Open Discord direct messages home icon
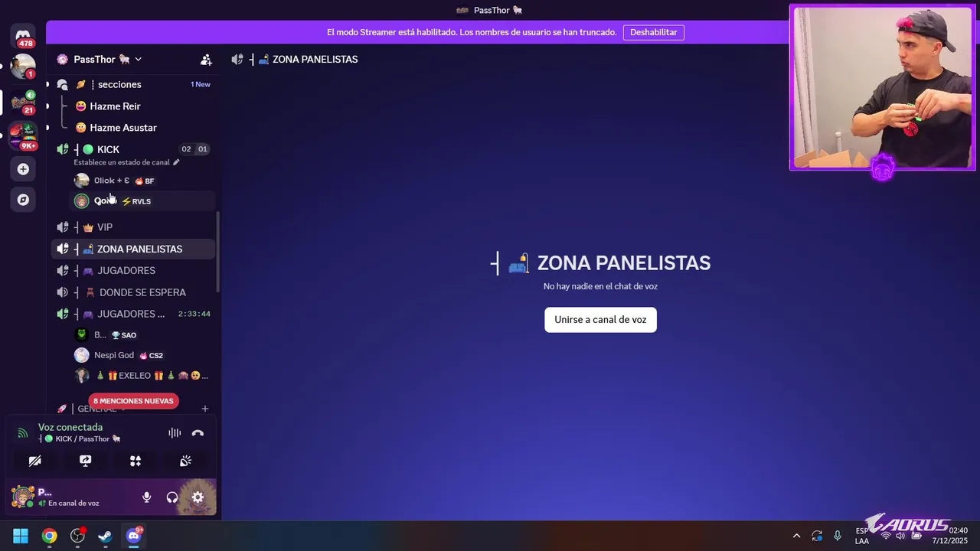Image resolution: width=980 pixels, height=551 pixels. point(23,35)
